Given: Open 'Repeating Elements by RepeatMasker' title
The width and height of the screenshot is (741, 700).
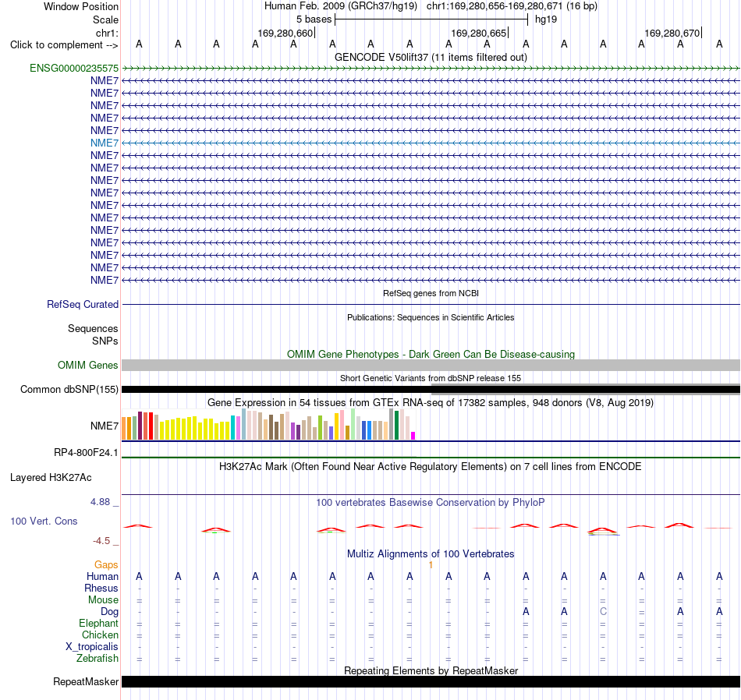Looking at the screenshot, I should tap(431, 670).
